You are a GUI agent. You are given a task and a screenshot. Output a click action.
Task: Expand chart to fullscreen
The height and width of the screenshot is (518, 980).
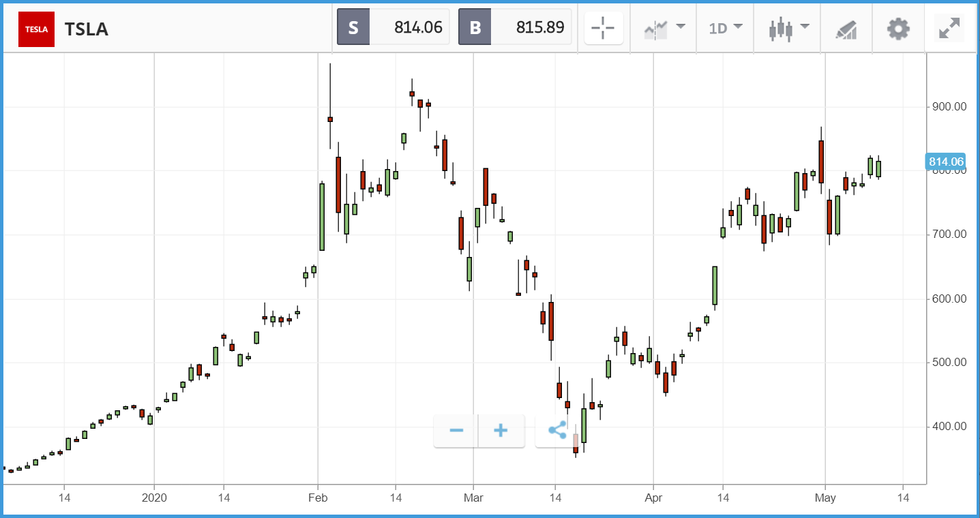[949, 29]
